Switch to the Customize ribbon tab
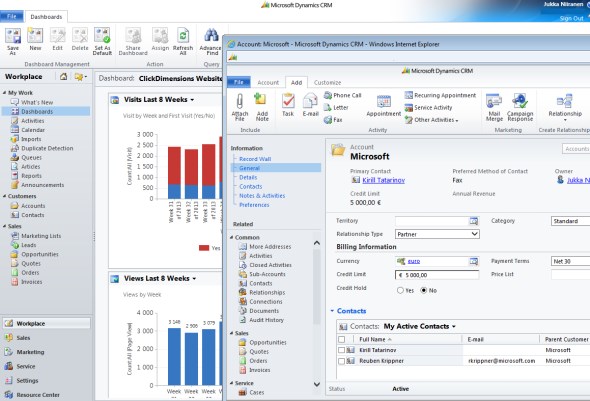The image size is (590, 401). click(x=327, y=82)
